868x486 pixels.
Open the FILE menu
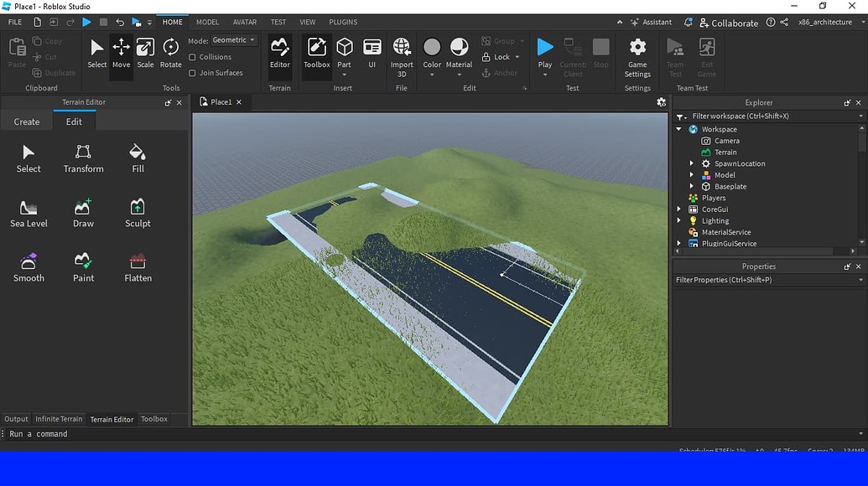coord(15,22)
